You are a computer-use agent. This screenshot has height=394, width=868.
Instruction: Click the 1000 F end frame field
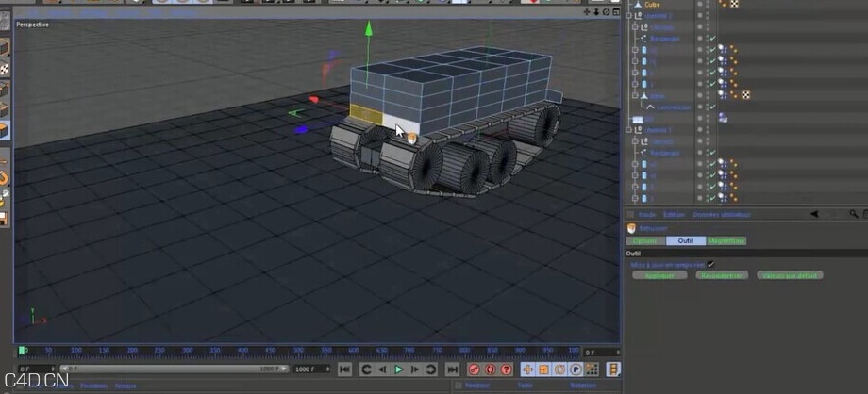pyautogui.click(x=311, y=369)
